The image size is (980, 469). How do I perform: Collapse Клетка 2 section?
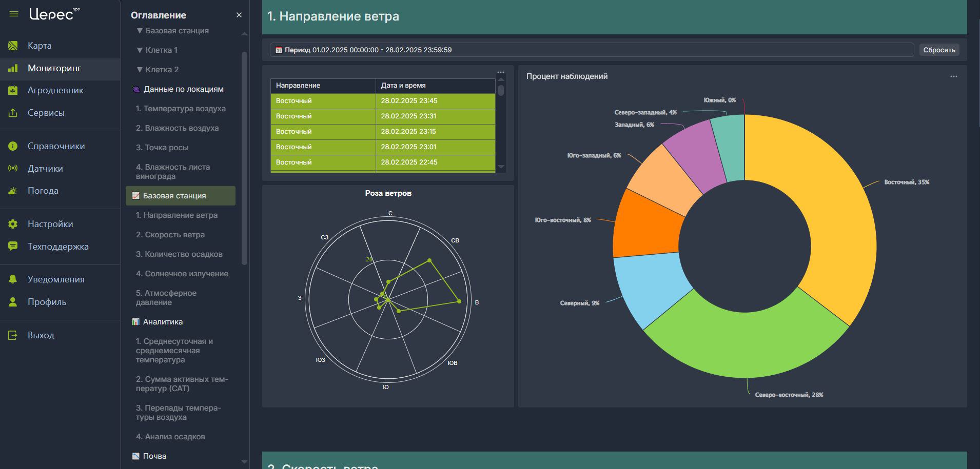pos(140,70)
